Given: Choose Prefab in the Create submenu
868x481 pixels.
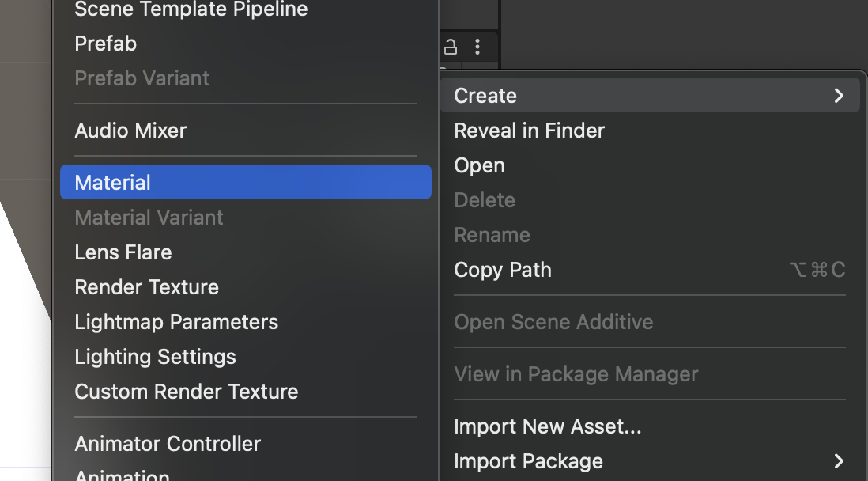Looking at the screenshot, I should pyautogui.click(x=106, y=44).
